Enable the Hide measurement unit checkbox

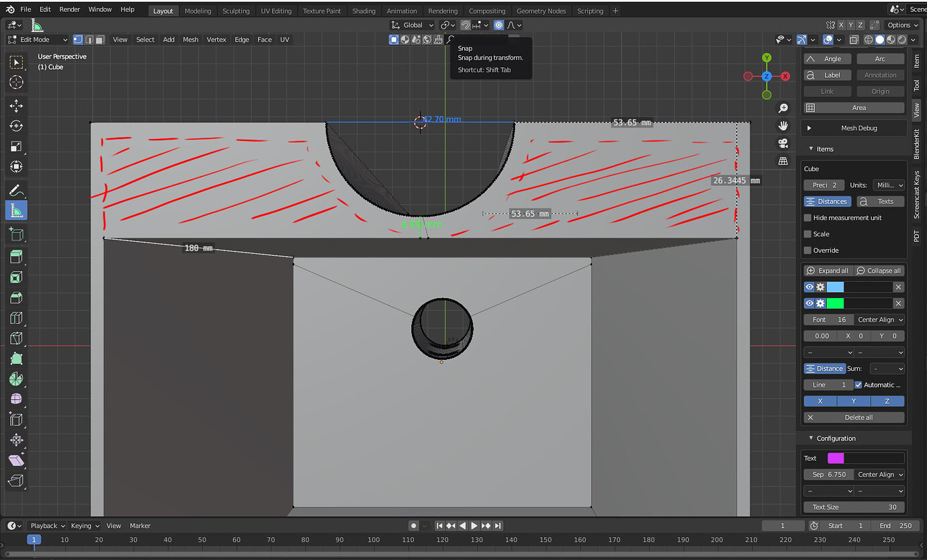coord(807,217)
